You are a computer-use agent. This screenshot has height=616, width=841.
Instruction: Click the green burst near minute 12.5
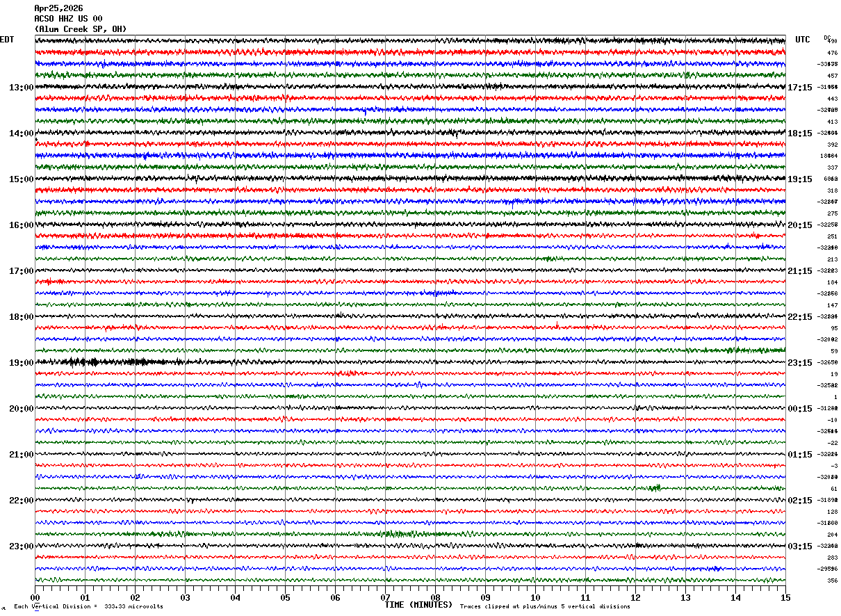click(x=653, y=488)
